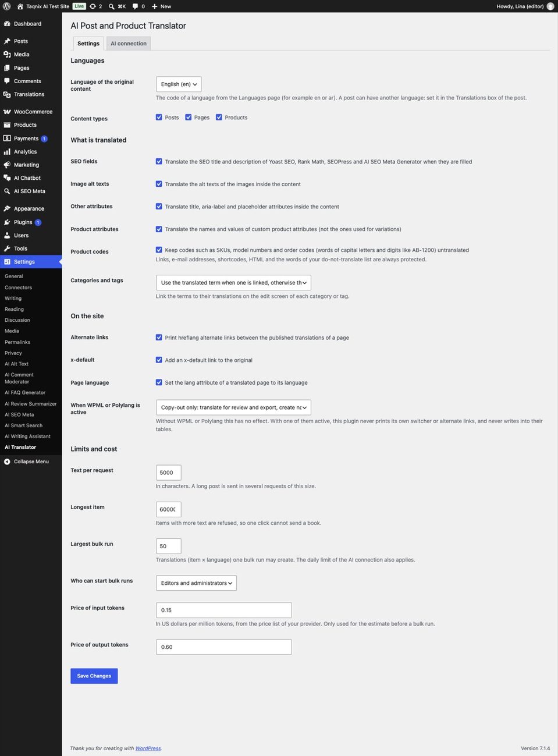
Task: Toggle the Product attributes checkbox
Action: click(x=159, y=229)
